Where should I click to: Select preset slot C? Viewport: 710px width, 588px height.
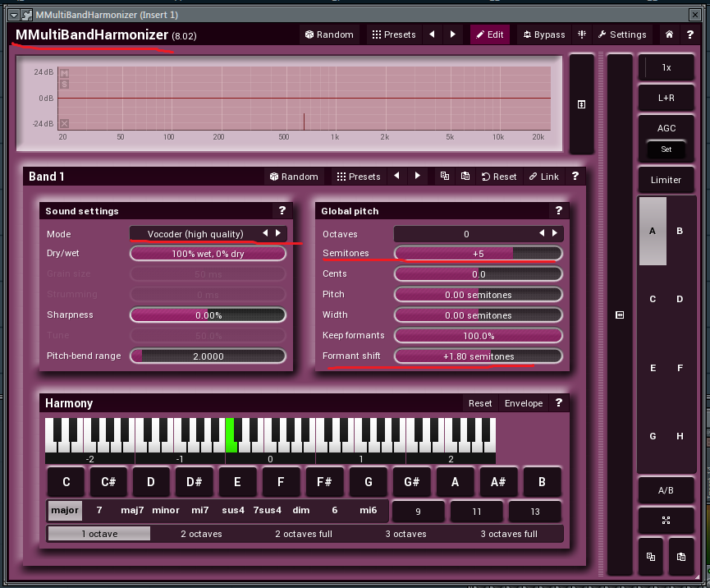pos(653,300)
